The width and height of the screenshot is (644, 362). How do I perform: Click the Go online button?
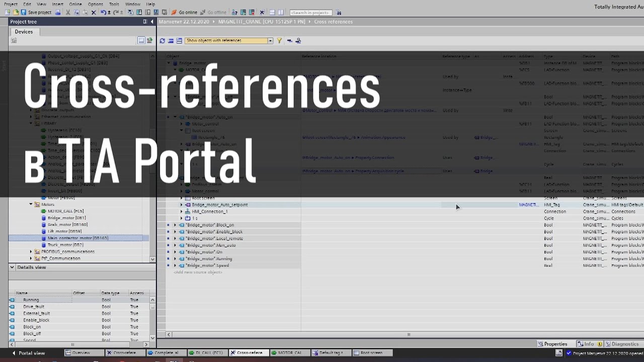coord(184,12)
